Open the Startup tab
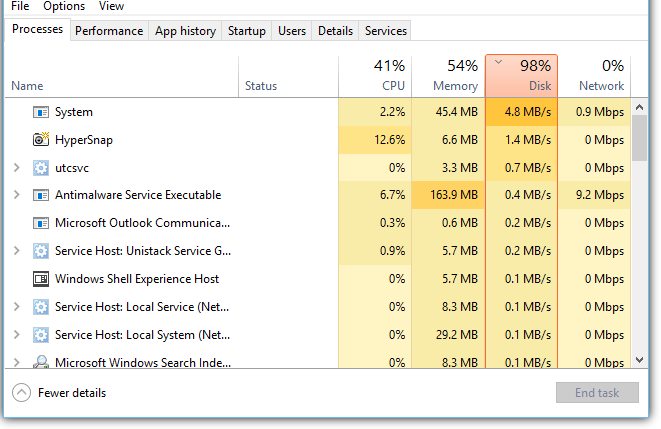The image size is (661, 429). click(247, 31)
